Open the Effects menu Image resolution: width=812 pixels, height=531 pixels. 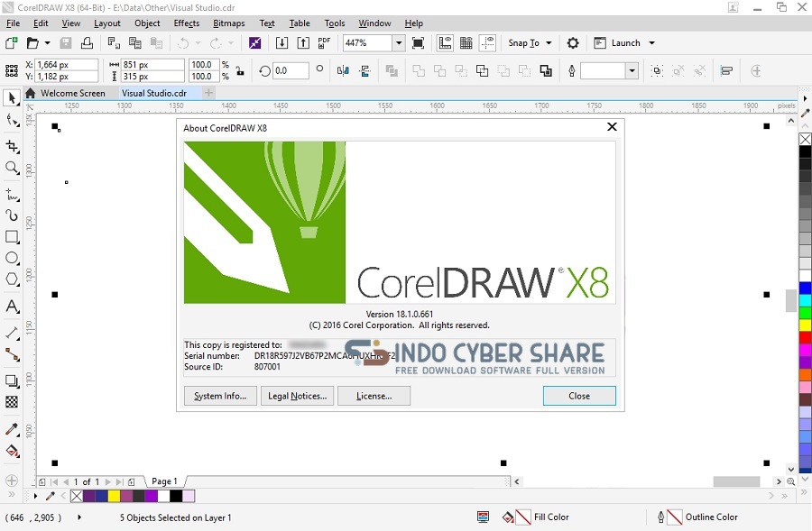click(x=187, y=23)
